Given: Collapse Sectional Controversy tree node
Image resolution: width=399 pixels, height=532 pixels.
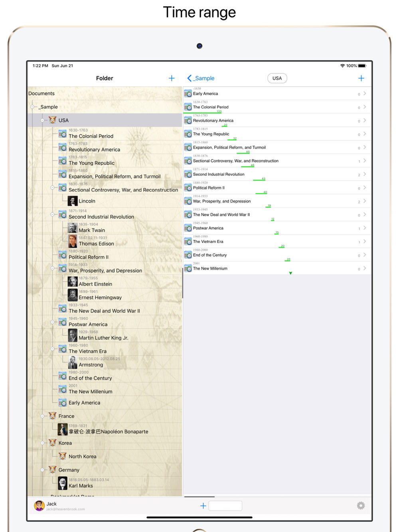Looking at the screenshot, I should click(52, 187).
